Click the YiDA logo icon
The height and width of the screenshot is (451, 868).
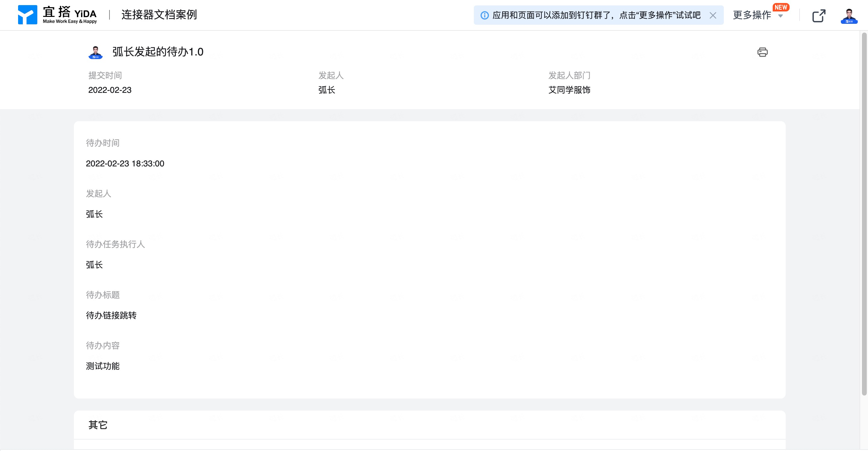point(27,14)
